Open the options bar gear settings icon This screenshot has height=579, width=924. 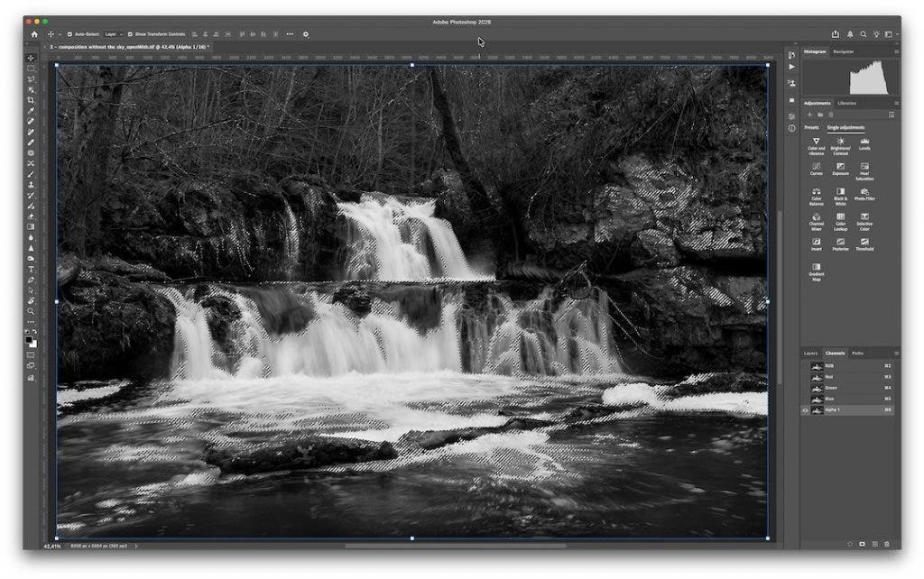[305, 34]
